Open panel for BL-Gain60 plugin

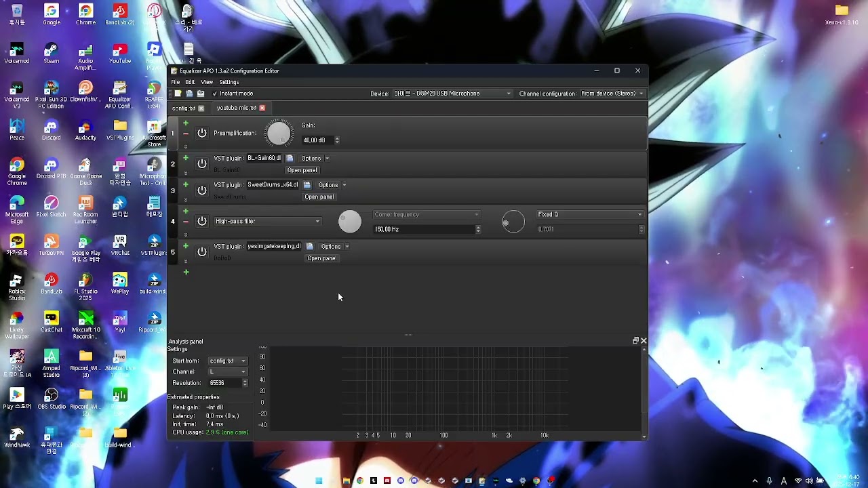[x=302, y=170]
